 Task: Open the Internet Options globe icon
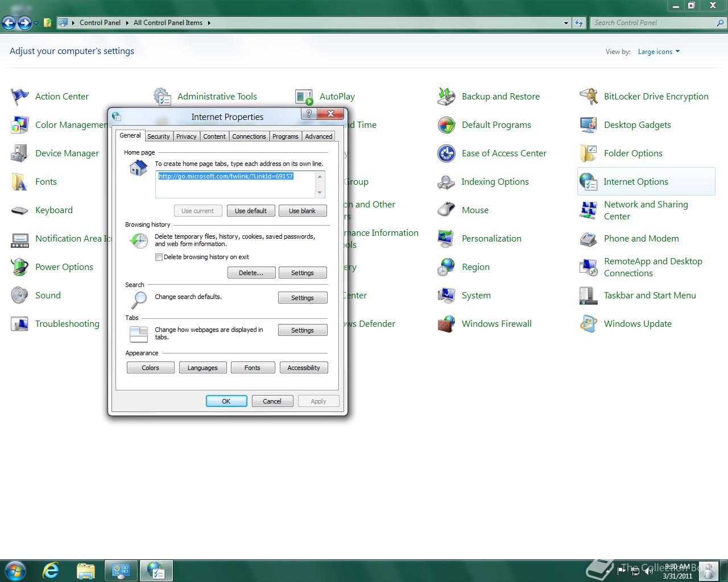click(589, 182)
